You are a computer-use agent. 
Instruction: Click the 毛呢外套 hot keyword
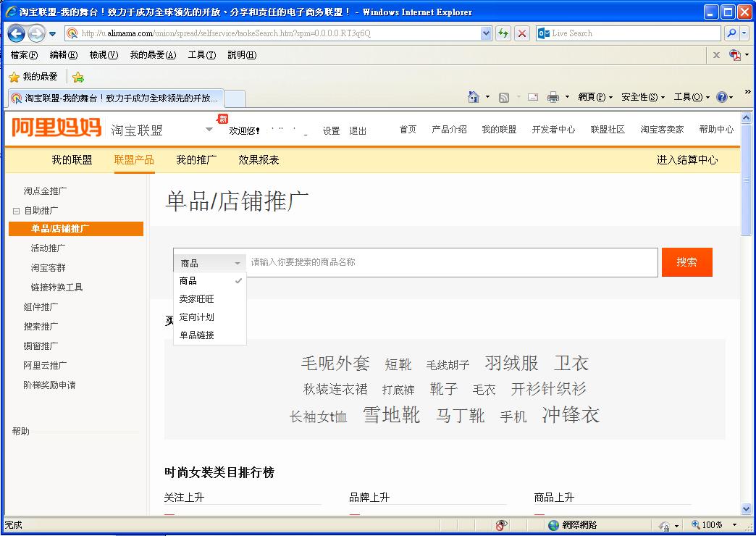[335, 363]
